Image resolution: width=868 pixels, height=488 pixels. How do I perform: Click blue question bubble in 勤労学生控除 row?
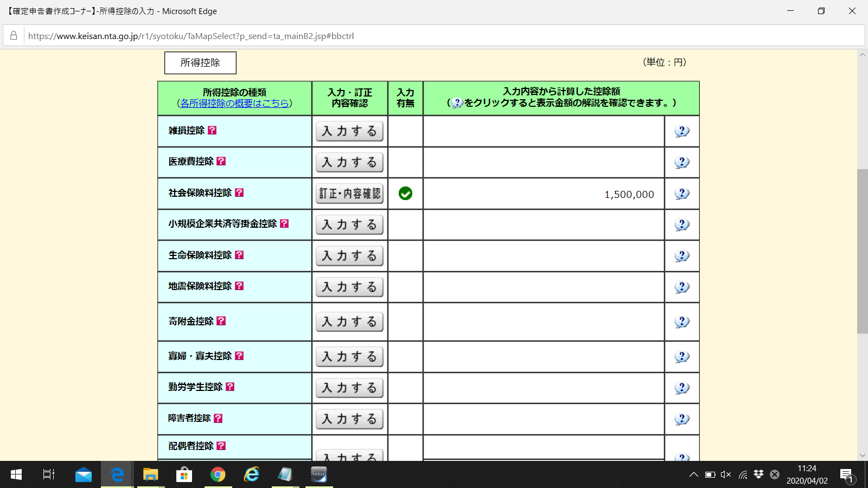click(681, 388)
